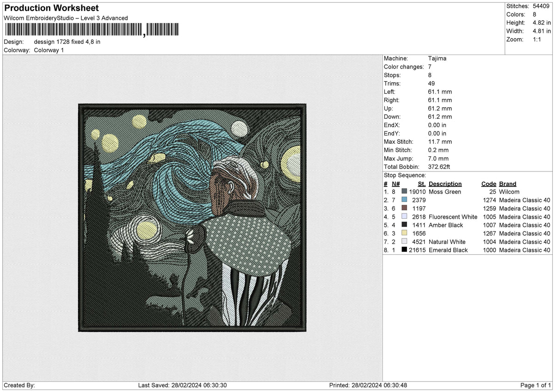Click the Stops value 8
555x392 pixels.
coord(430,75)
